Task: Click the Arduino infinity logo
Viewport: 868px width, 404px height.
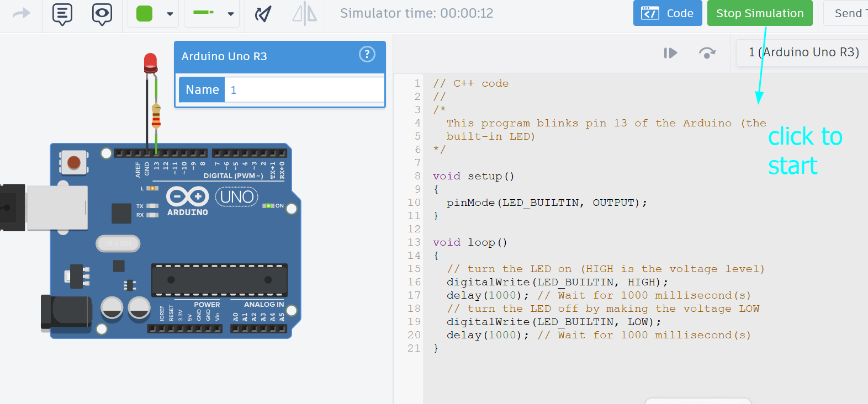Action: [188, 196]
